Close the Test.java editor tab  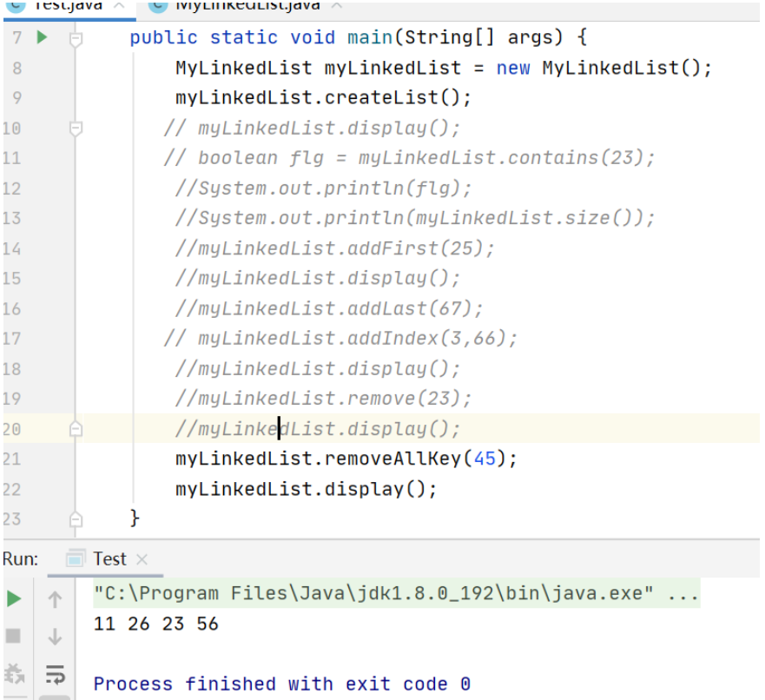click(x=119, y=6)
